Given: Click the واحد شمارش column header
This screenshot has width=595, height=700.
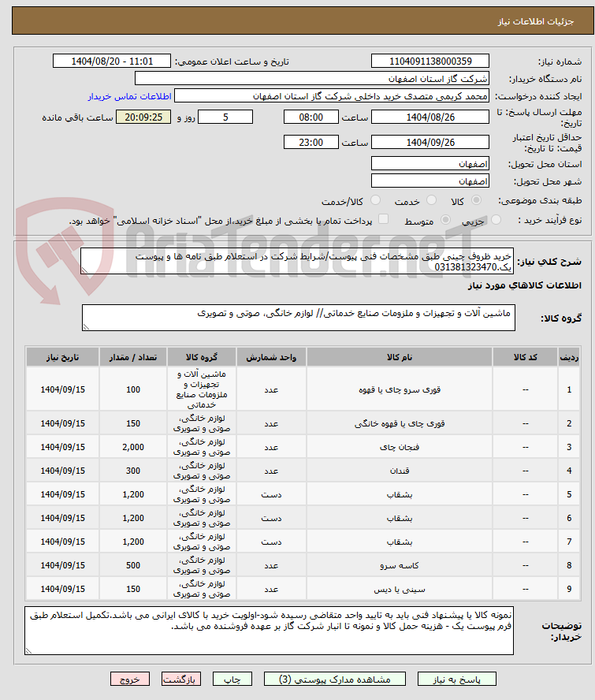Looking at the screenshot, I should (x=271, y=357).
